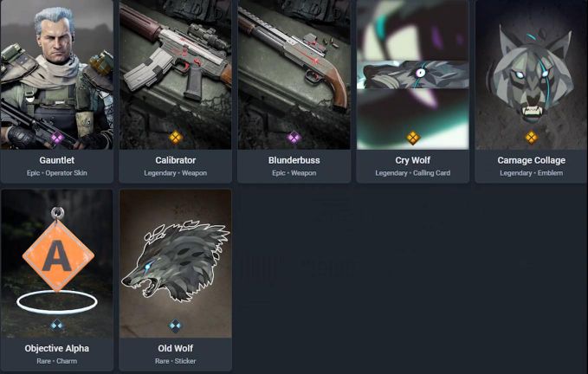This screenshot has height=374, width=588.
Task: Select the Cry Wolf title text
Action: click(412, 160)
